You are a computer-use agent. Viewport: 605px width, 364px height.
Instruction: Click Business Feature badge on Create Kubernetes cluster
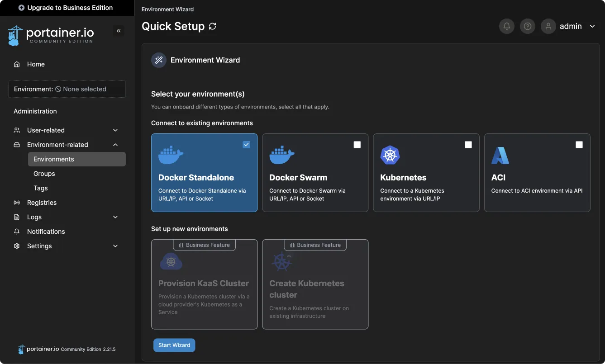point(315,245)
